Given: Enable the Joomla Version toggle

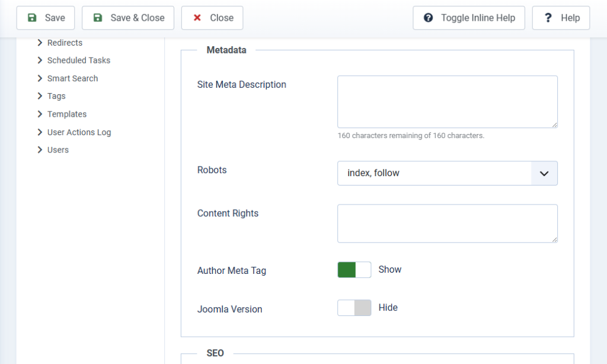Looking at the screenshot, I should click(354, 308).
